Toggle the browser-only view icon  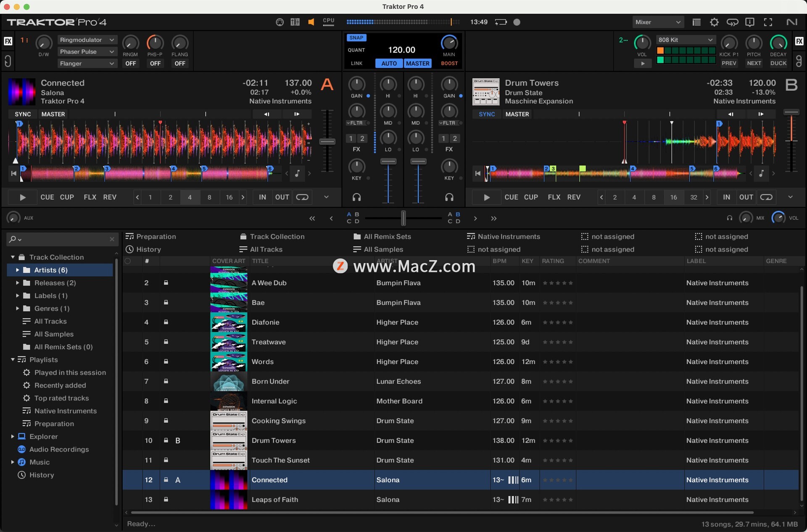[696, 22]
